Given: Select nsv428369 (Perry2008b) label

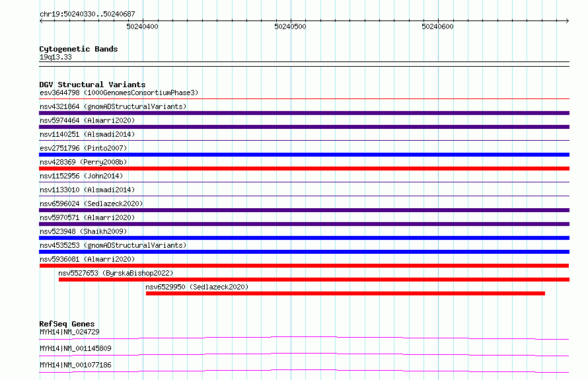Looking at the screenshot, I should [83, 162].
